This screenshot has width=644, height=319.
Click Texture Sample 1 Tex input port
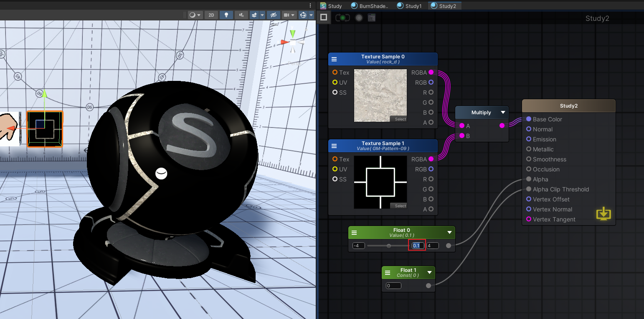click(x=335, y=159)
